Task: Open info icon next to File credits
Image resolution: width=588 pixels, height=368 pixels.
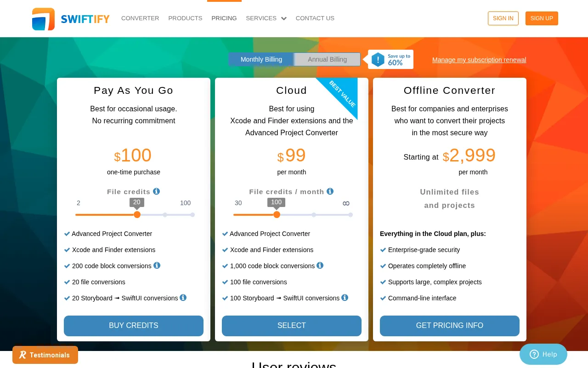Action: coord(156,191)
